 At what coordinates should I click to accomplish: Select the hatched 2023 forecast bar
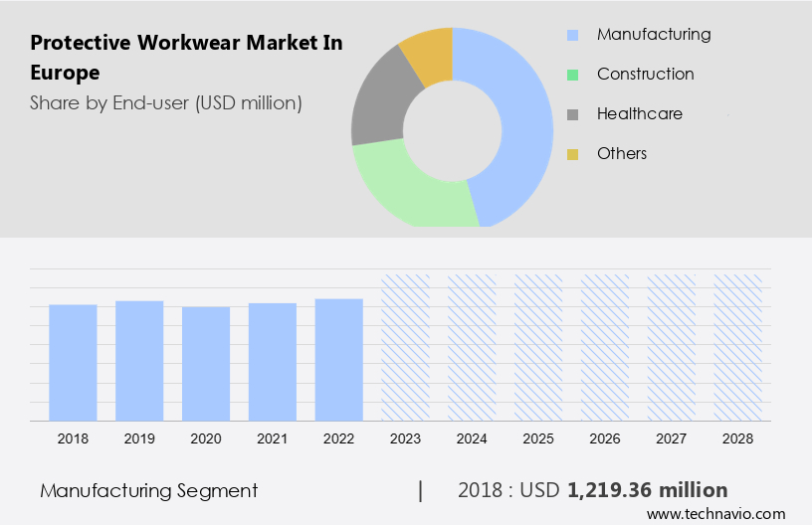coord(405,347)
